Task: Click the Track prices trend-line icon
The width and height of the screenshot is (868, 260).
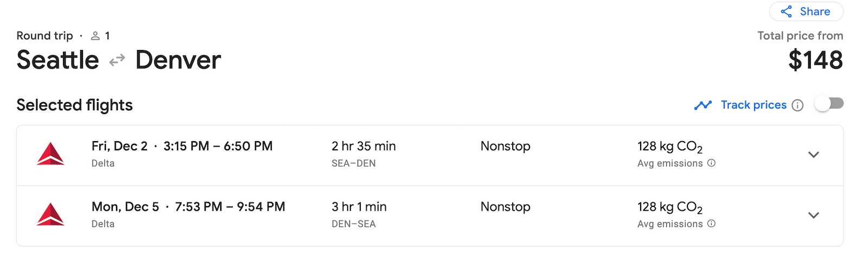Action: pyautogui.click(x=703, y=105)
